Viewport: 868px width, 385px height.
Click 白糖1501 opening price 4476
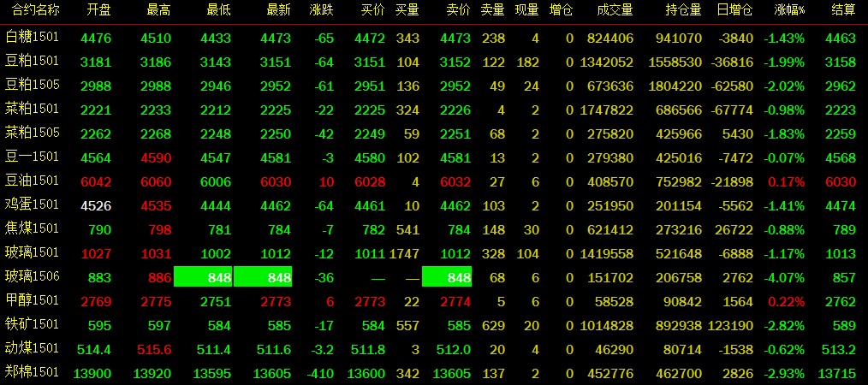(96, 38)
